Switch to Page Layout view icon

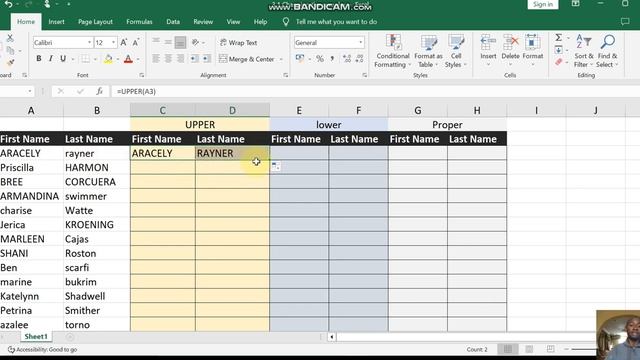pos(529,349)
